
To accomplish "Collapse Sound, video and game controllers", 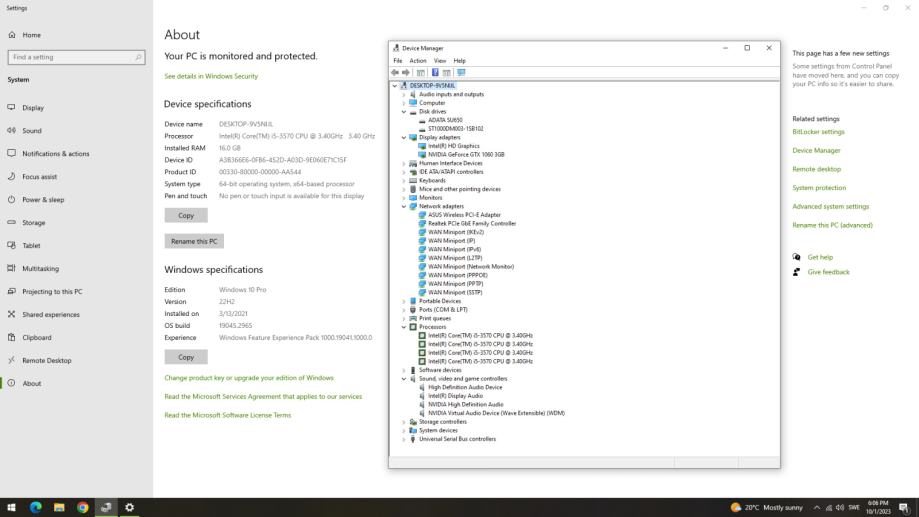I will click(404, 379).
